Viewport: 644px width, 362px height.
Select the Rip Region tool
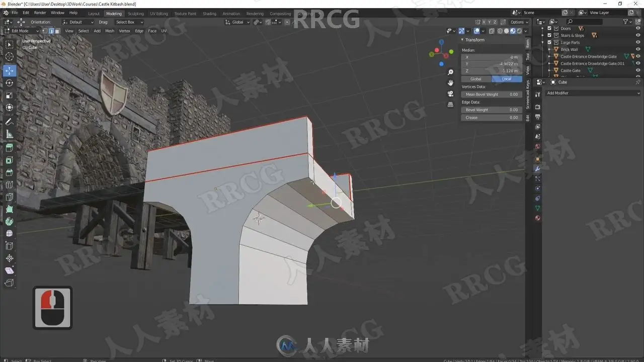(10, 283)
